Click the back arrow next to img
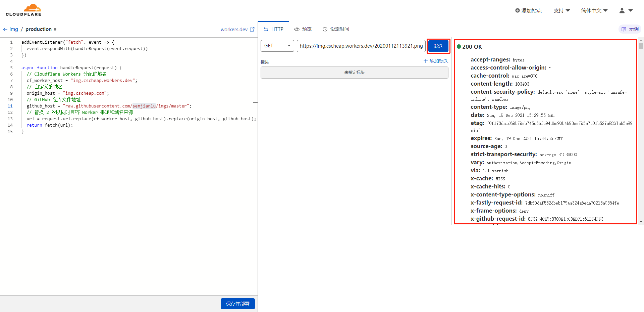 5,30
